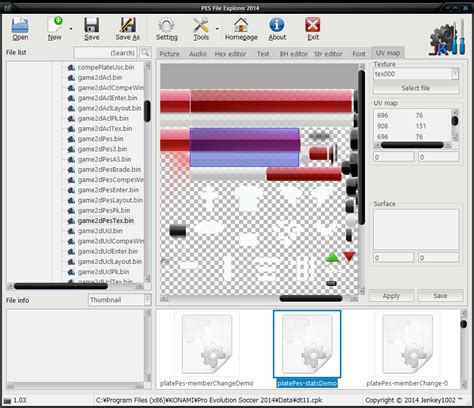The height and width of the screenshot is (408, 474).
Task: Select game2dPesBrade.bin file
Action: [x=109, y=169]
